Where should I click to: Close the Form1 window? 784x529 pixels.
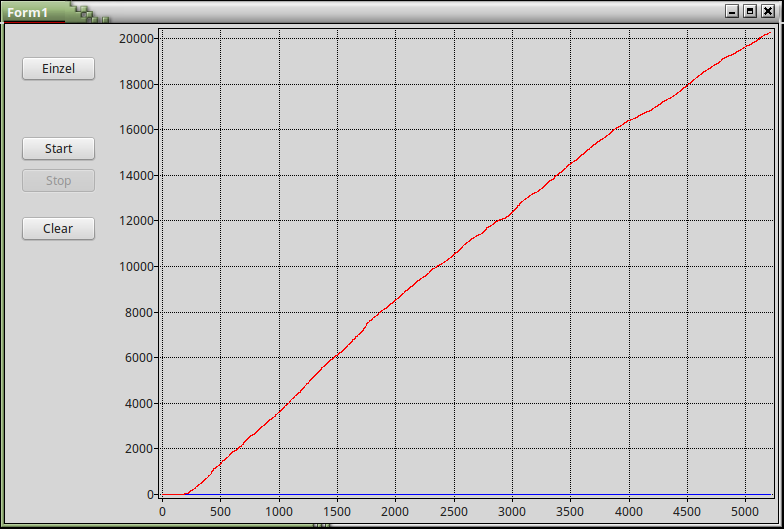tap(767, 11)
